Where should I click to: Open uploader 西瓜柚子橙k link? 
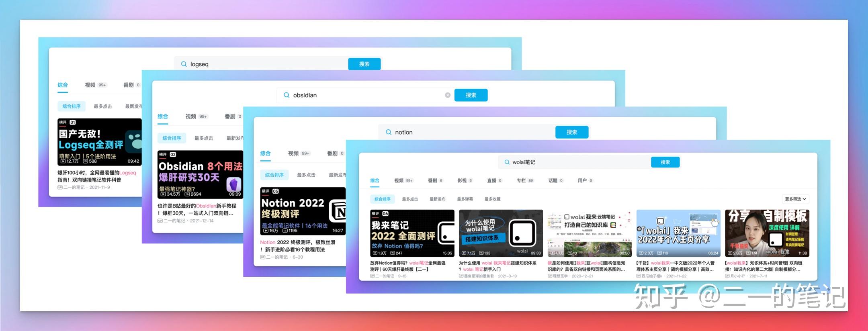coord(651,276)
